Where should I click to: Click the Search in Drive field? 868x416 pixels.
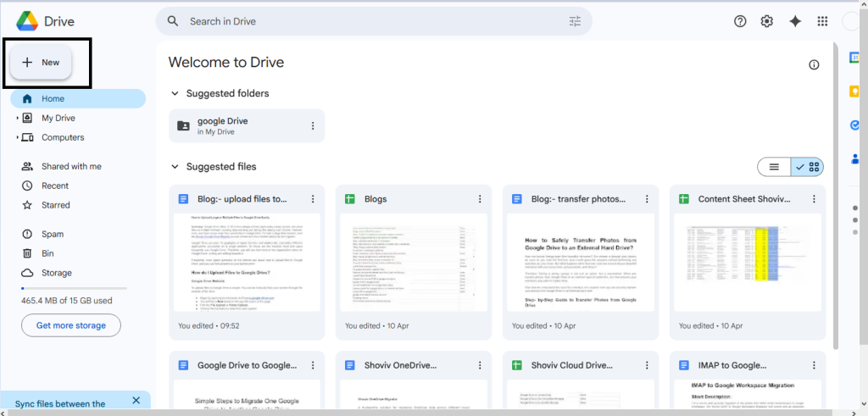374,21
